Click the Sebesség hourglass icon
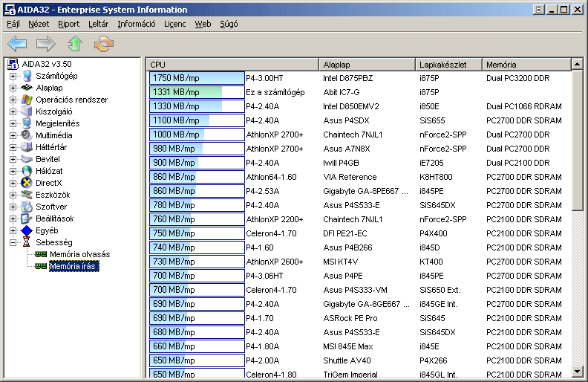Viewport: 588px width, 382px height. tap(26, 242)
